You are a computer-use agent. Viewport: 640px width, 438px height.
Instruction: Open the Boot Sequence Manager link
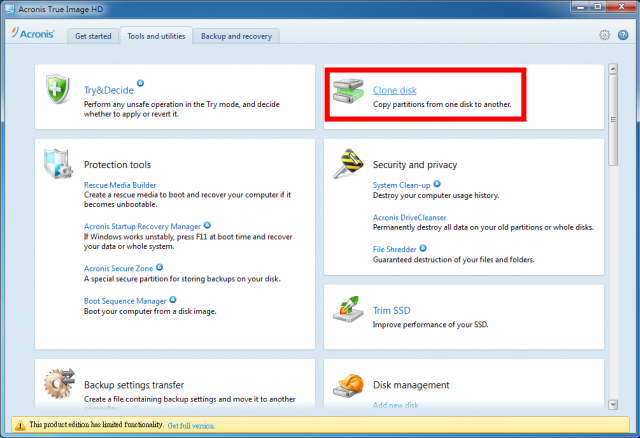[125, 301]
